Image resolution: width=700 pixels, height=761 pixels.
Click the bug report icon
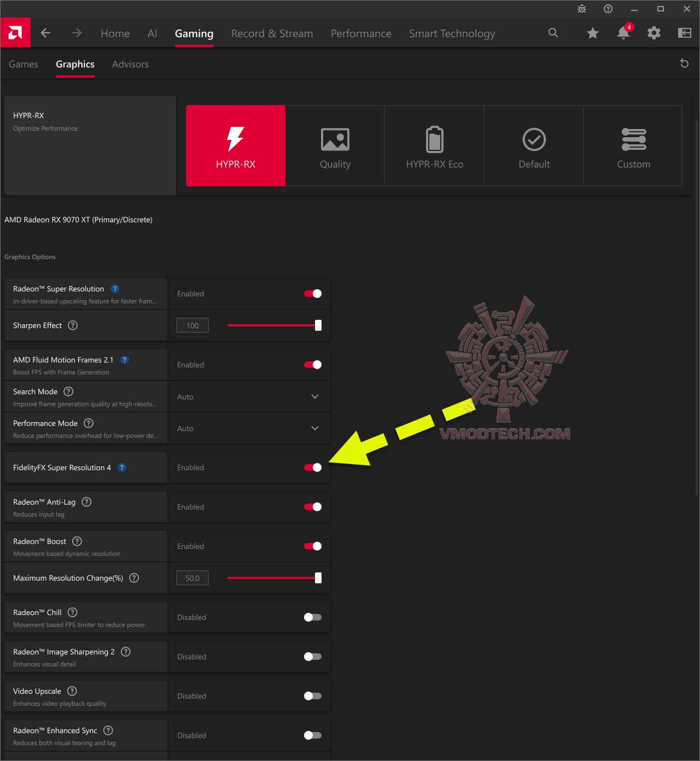pyautogui.click(x=582, y=9)
